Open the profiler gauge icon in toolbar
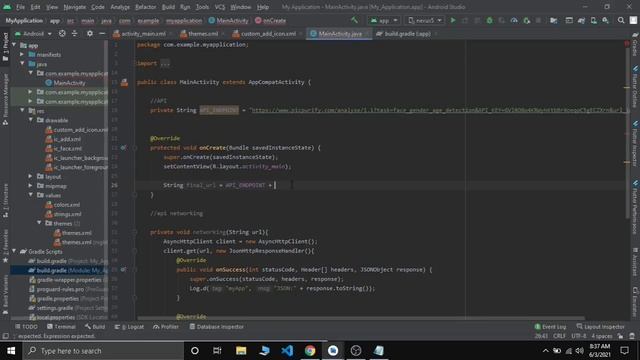This screenshot has width=640, height=360. click(514, 20)
